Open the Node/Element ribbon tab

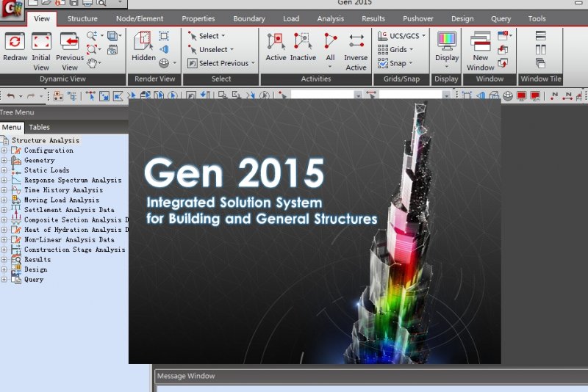140,19
